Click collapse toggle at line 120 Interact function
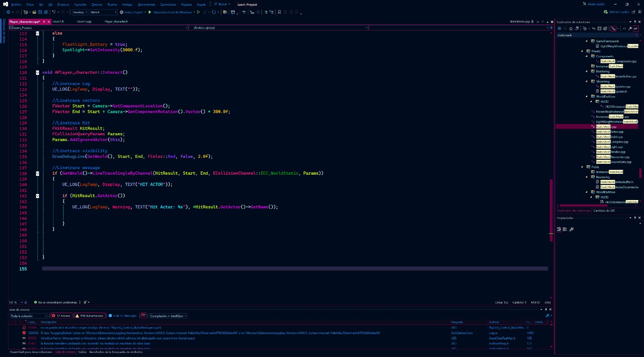Image resolution: width=644 pixels, height=357 pixels. 37,72
